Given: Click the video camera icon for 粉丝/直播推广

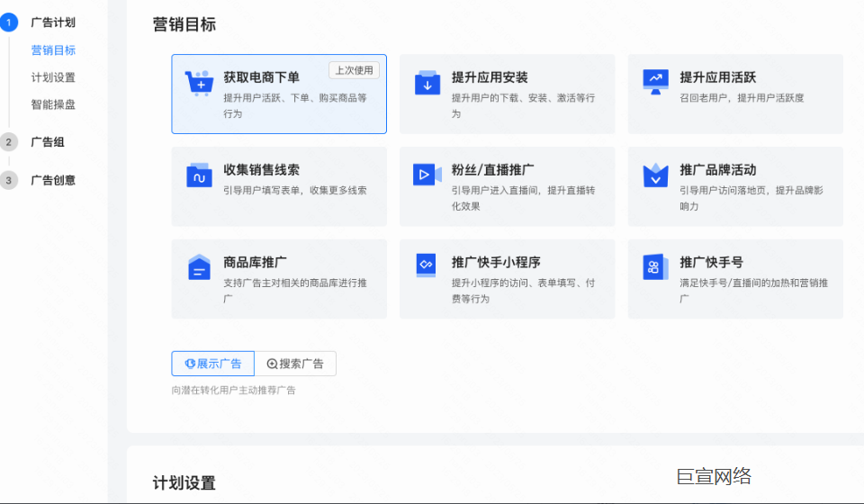Looking at the screenshot, I should [x=427, y=175].
